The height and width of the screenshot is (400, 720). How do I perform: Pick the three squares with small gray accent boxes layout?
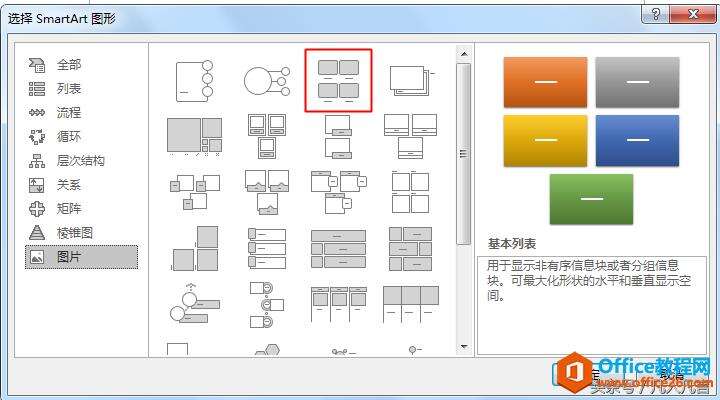pyautogui.click(x=194, y=192)
